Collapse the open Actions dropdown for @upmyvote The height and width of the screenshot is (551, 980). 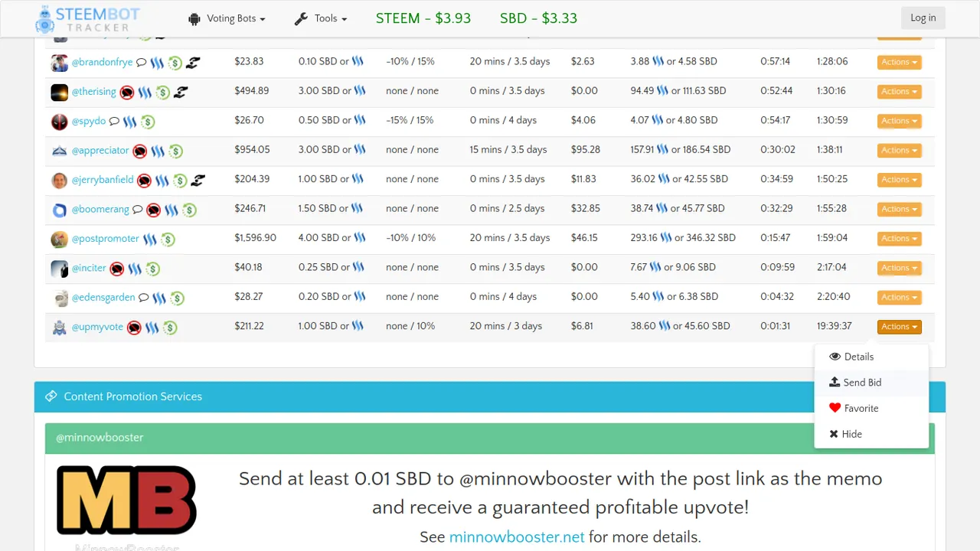click(899, 327)
